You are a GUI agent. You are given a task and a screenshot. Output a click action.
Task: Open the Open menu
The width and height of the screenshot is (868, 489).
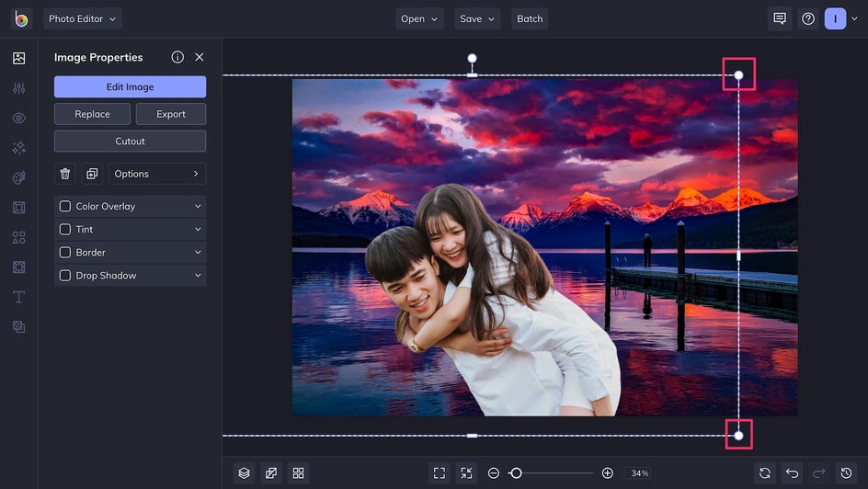419,18
